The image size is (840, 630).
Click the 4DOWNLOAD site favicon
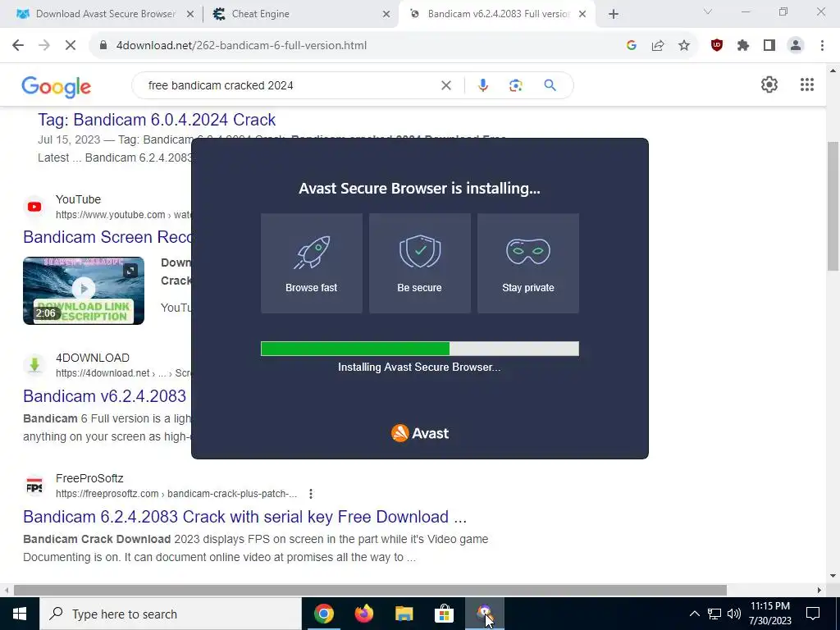tap(34, 365)
